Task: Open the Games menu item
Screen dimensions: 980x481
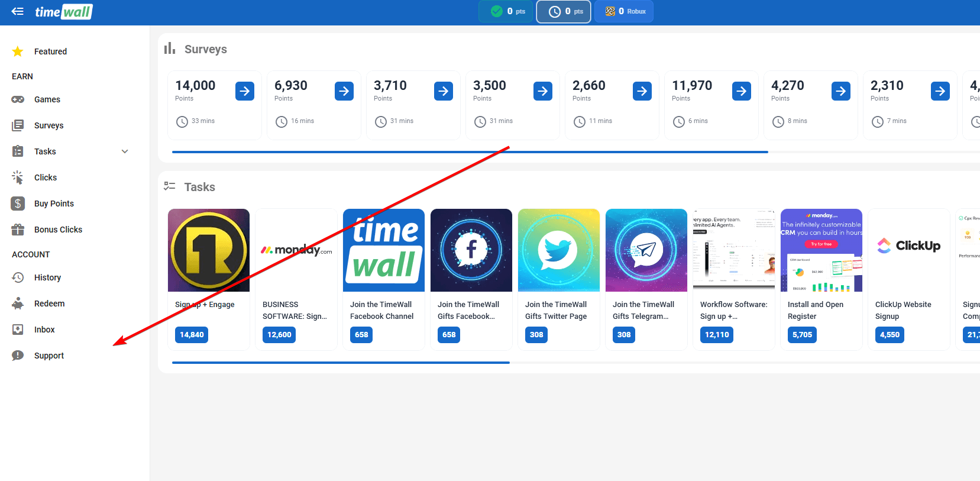Action: tap(47, 99)
